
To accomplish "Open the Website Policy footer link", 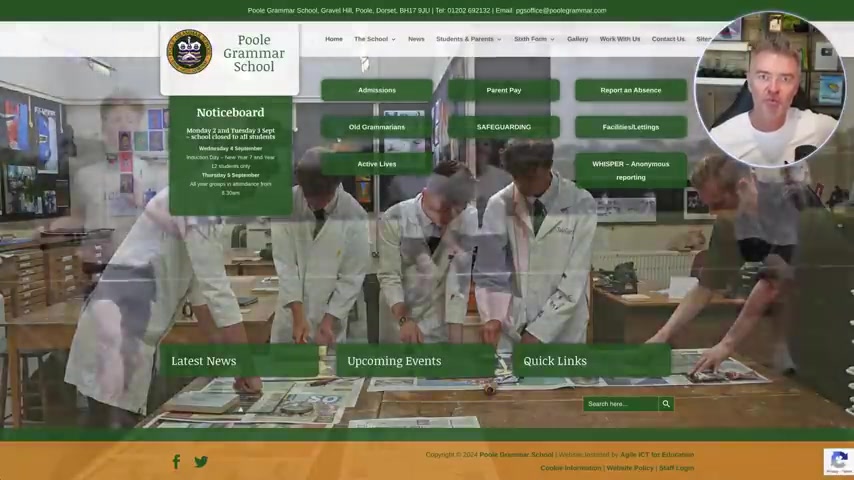I will [630, 468].
